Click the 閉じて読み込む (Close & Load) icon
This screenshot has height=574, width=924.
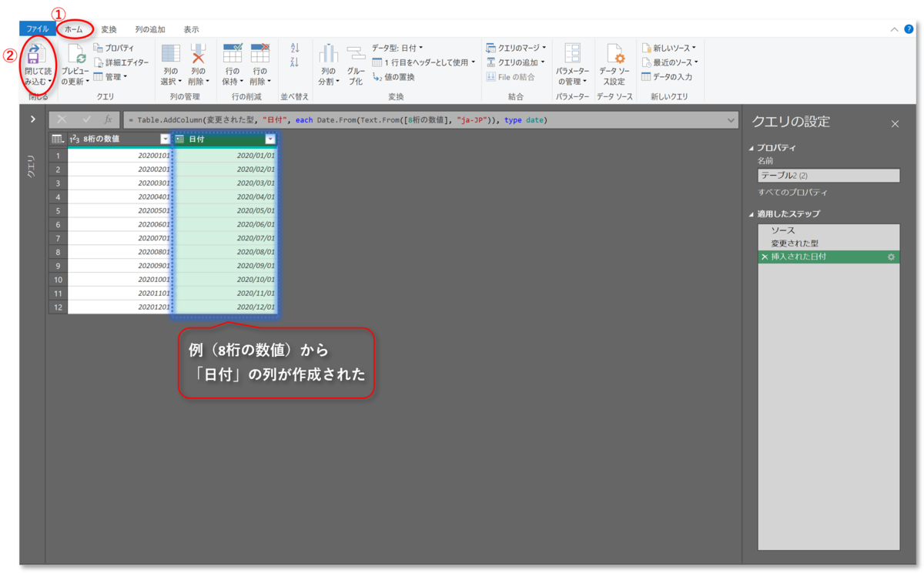pos(36,55)
